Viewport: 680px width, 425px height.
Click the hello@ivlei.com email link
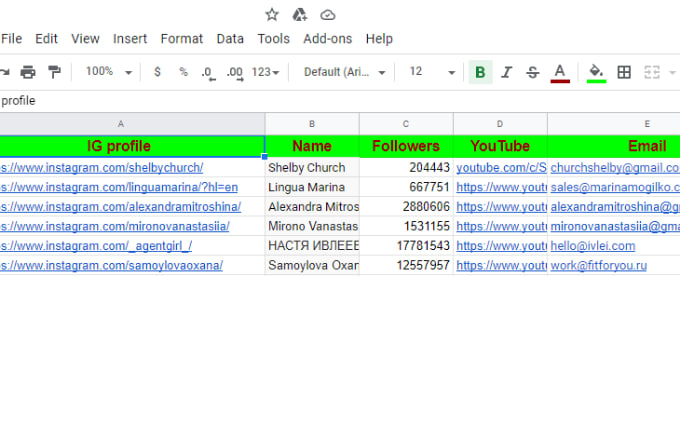[593, 246]
